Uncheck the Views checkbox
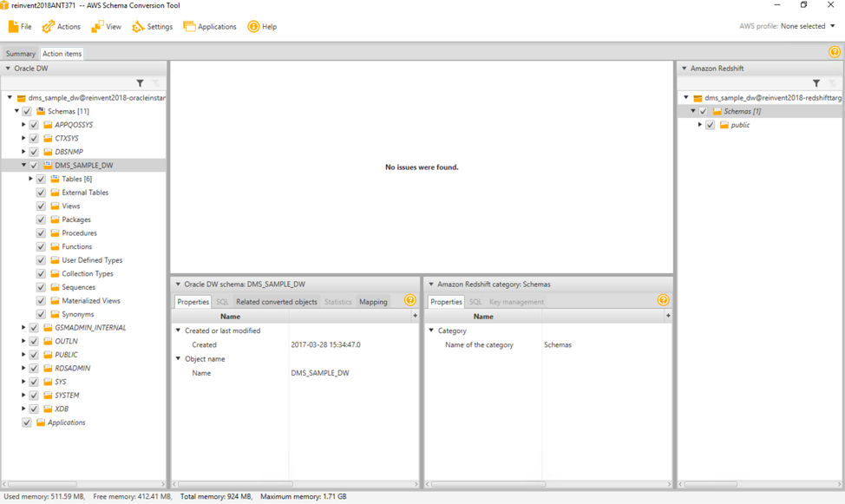 (41, 206)
